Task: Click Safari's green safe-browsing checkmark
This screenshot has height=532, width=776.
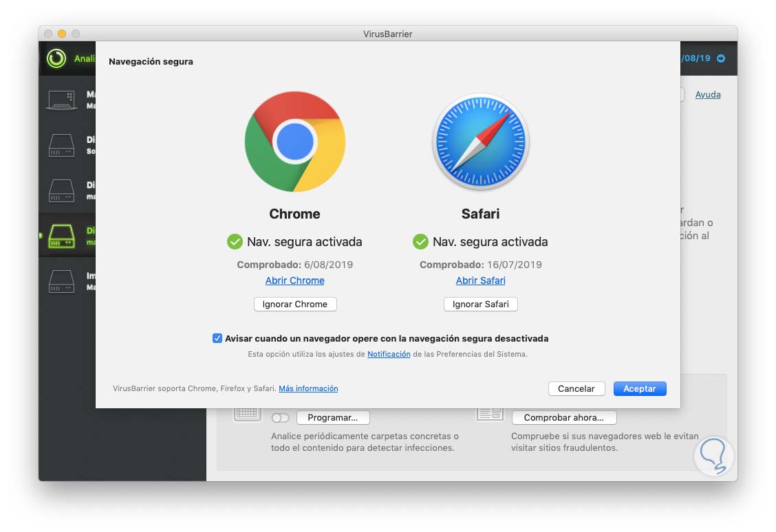Action: pyautogui.click(x=420, y=242)
